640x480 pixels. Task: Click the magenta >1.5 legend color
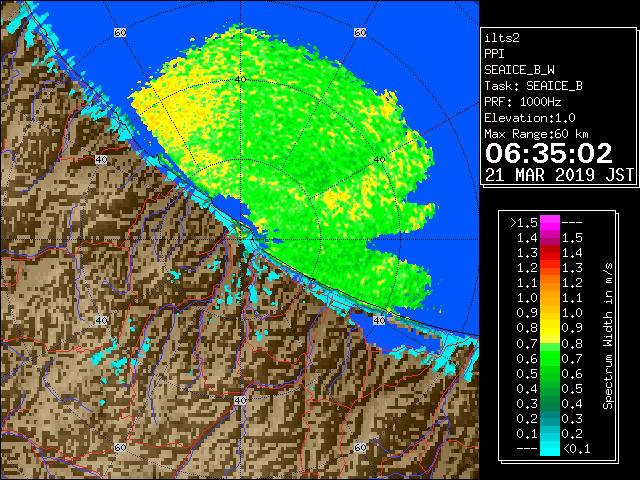tap(550, 223)
